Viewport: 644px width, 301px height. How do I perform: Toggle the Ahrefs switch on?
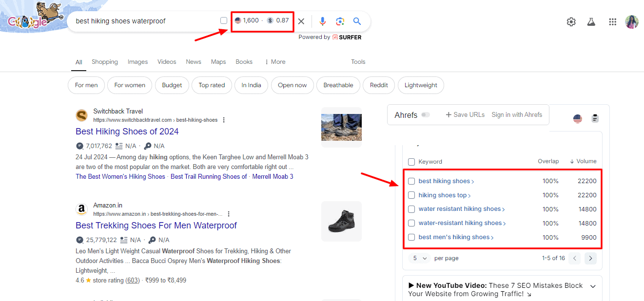pos(426,115)
